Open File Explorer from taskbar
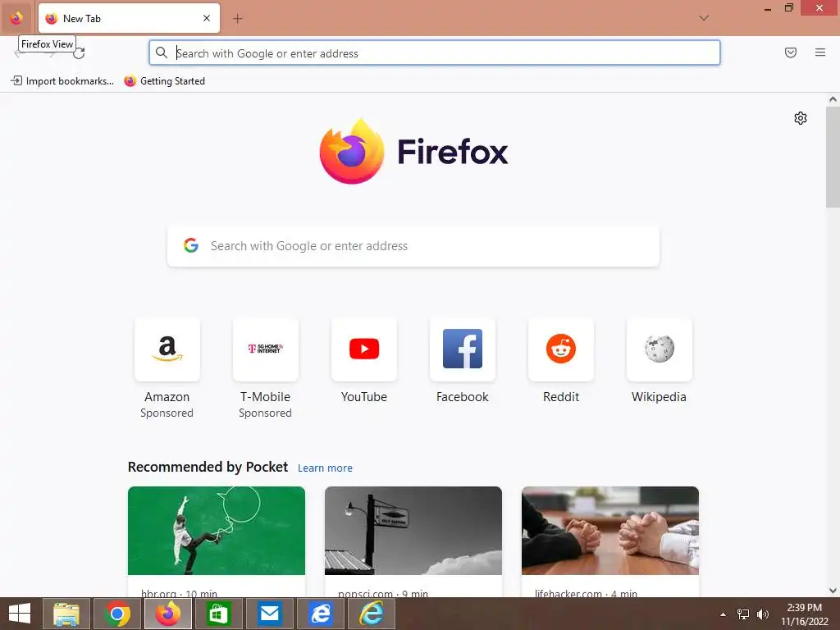The height and width of the screenshot is (630, 840). click(66, 614)
